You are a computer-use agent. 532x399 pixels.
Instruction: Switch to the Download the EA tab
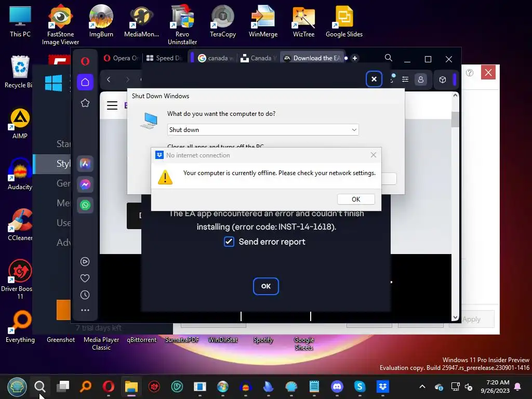(x=313, y=58)
